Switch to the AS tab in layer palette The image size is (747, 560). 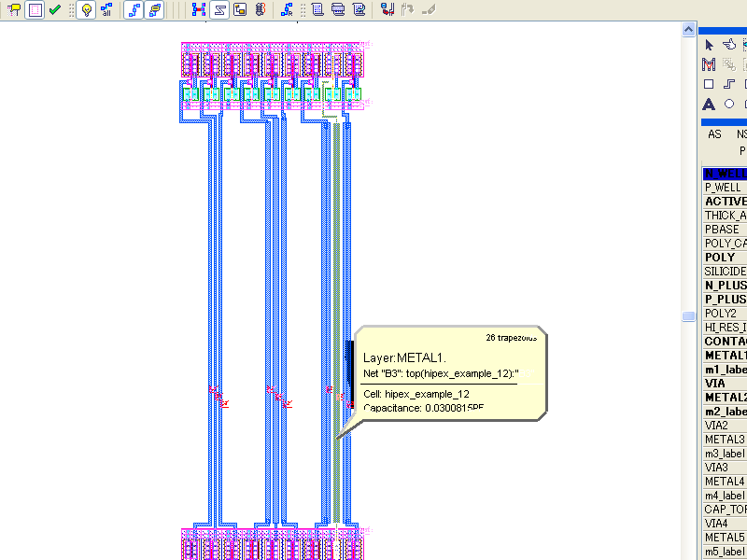(x=714, y=134)
